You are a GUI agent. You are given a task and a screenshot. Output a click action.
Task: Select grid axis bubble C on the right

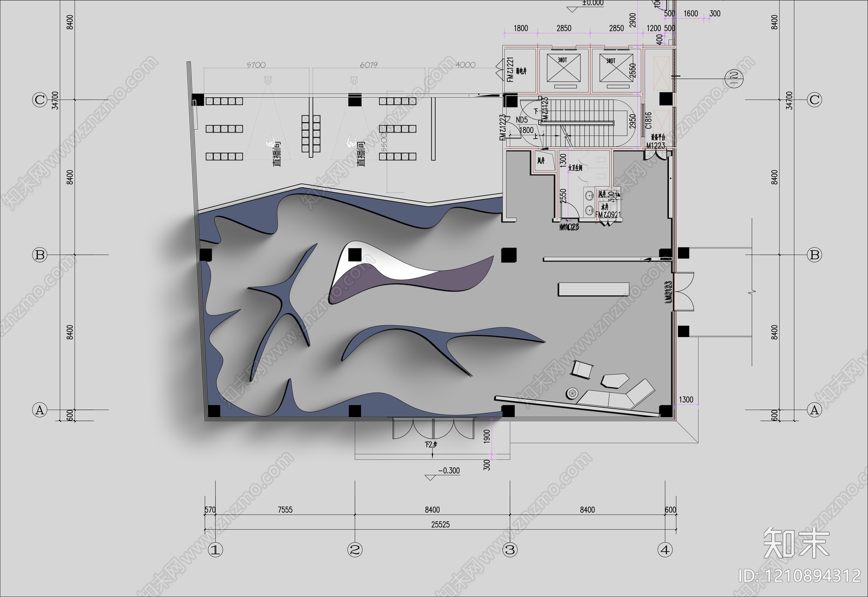(814, 100)
